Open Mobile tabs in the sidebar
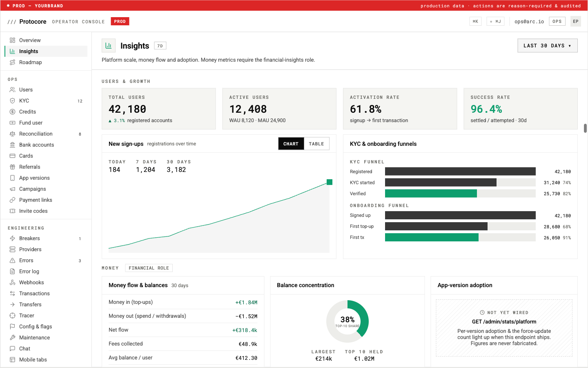The width and height of the screenshot is (588, 368). pos(46,360)
